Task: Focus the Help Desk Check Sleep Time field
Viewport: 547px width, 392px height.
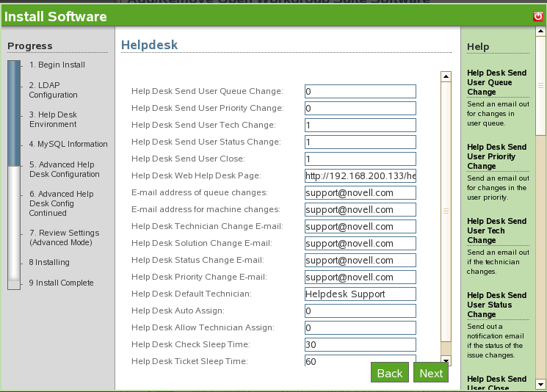Action: coord(360,344)
